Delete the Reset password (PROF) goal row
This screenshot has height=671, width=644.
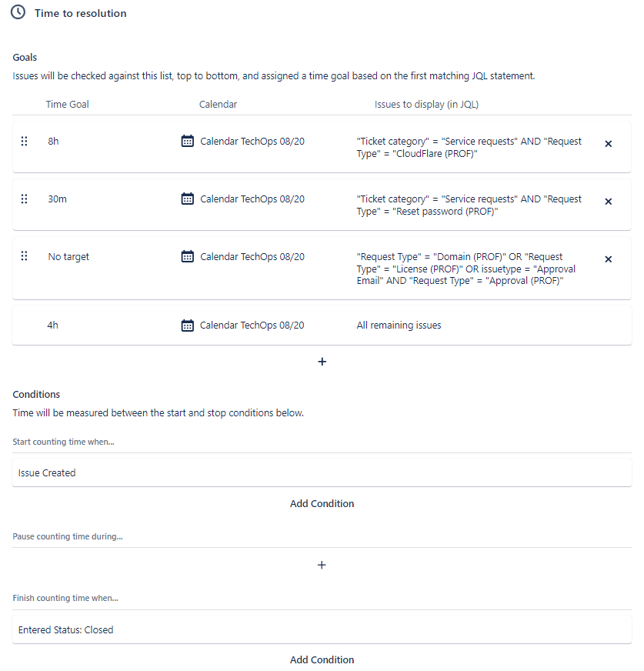point(608,202)
